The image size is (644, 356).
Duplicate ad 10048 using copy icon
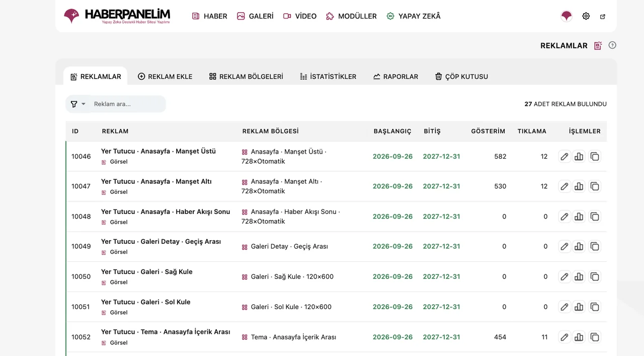595,217
